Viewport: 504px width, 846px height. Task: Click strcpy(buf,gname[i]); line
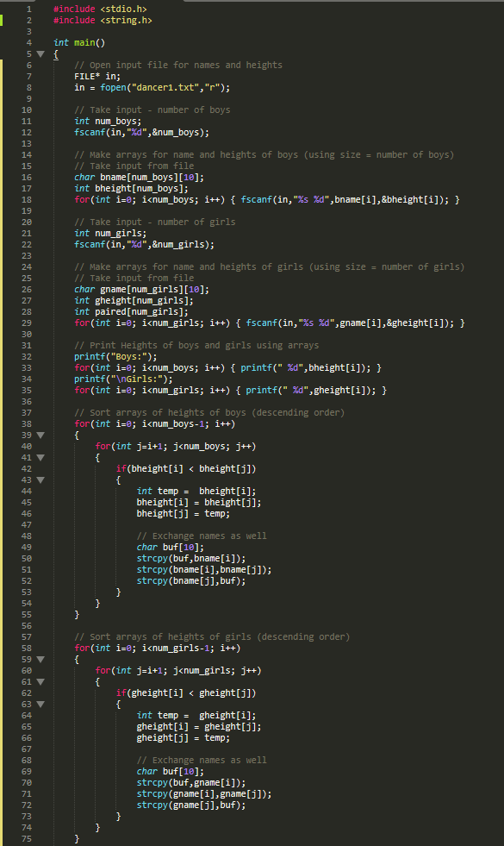point(191,783)
